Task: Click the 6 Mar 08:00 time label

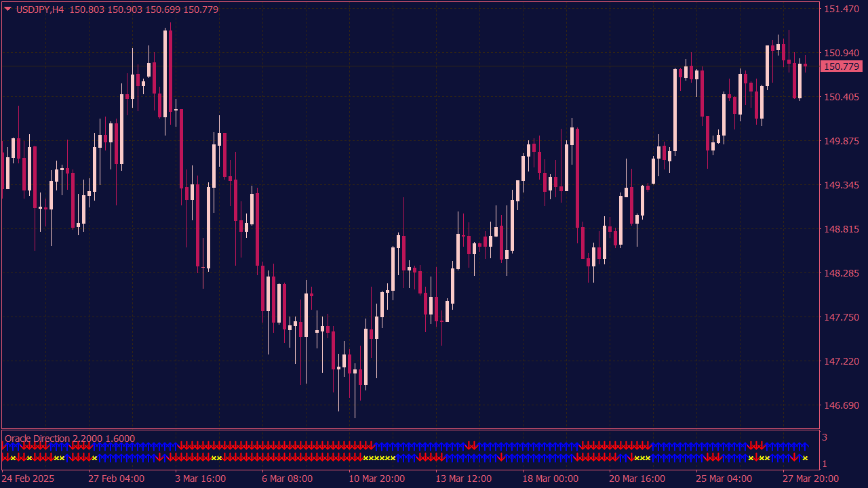Action: pyautogui.click(x=287, y=479)
